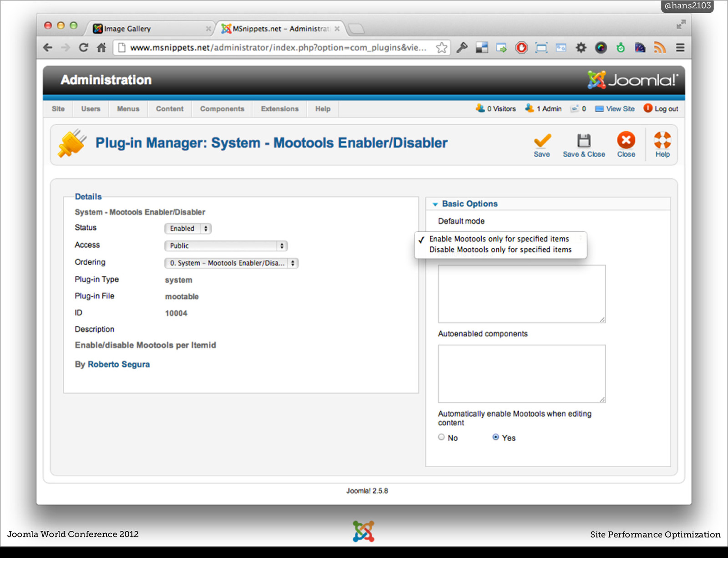Image resolution: width=728 pixels, height=561 pixels.
Task: Click the browser forward arrow
Action: click(x=66, y=47)
